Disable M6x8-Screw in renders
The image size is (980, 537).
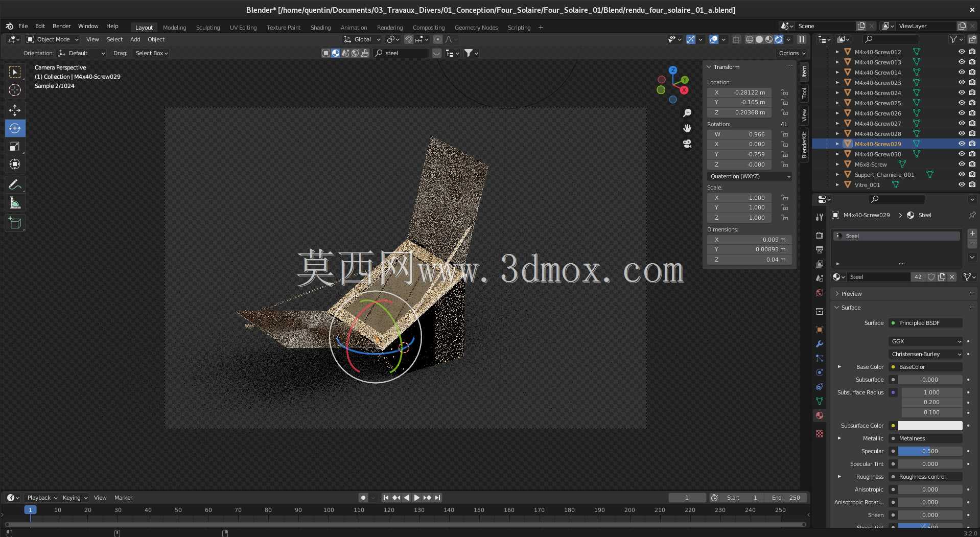[x=972, y=164]
